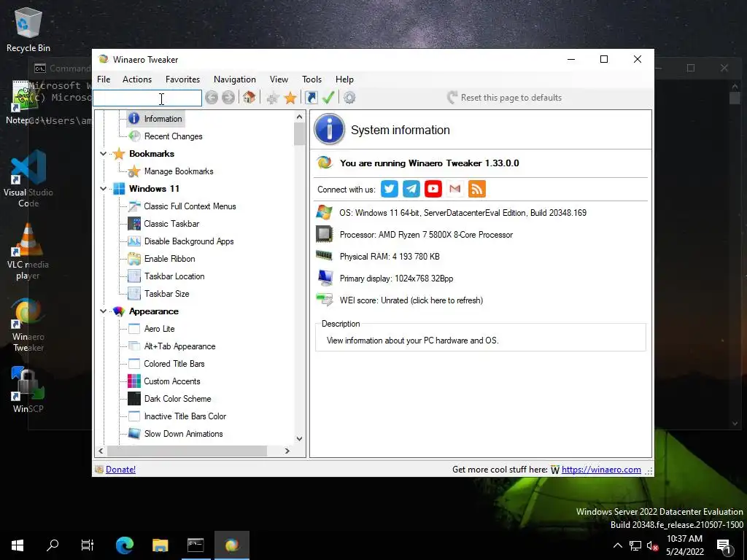
Task: Click the tree horizontal scroll right arrow
Action: pyautogui.click(x=287, y=451)
